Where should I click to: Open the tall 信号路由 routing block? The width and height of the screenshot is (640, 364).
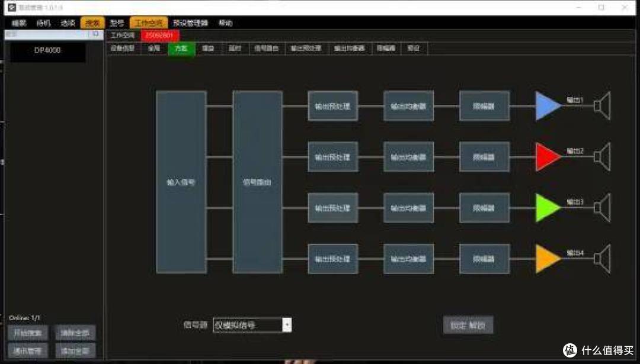coord(257,182)
